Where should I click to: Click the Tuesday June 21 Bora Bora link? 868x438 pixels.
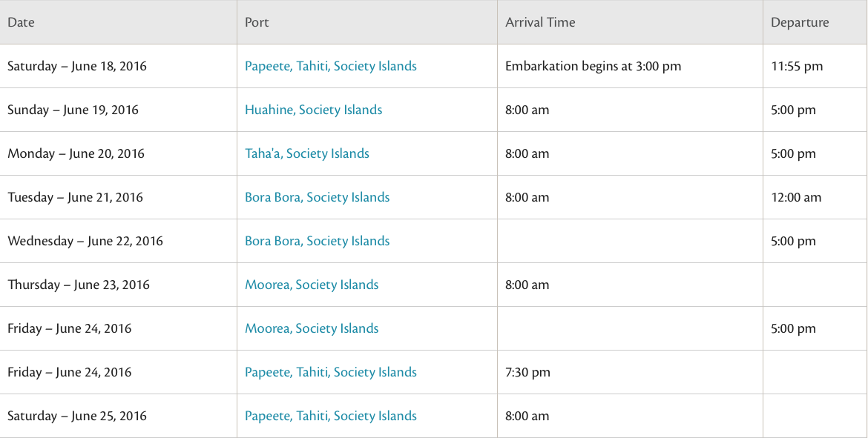[x=317, y=197]
